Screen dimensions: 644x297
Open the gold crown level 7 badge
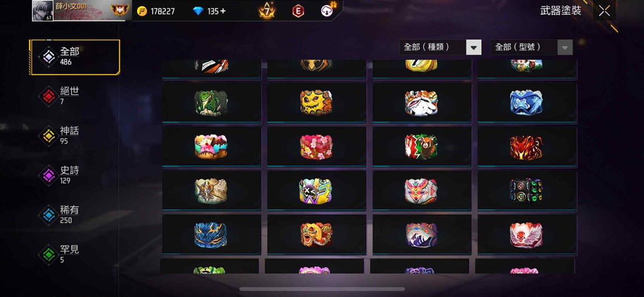267,11
